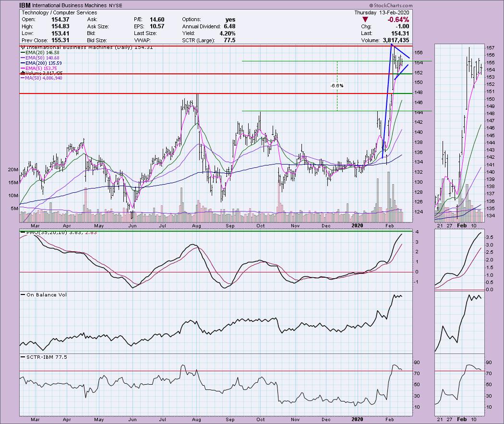Click the Last price value in header
Image resolution: width=504 pixels, height=424 pixels.
click(400, 34)
